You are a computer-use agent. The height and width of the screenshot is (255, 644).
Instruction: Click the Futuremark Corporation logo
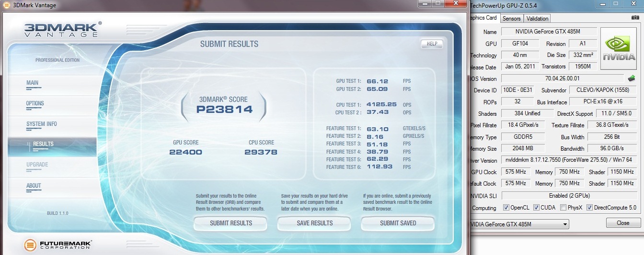pyautogui.click(x=57, y=245)
